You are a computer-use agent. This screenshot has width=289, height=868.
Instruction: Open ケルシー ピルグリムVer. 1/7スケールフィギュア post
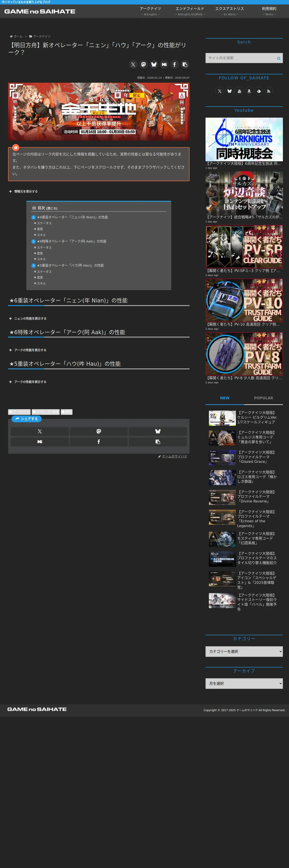pos(244,418)
